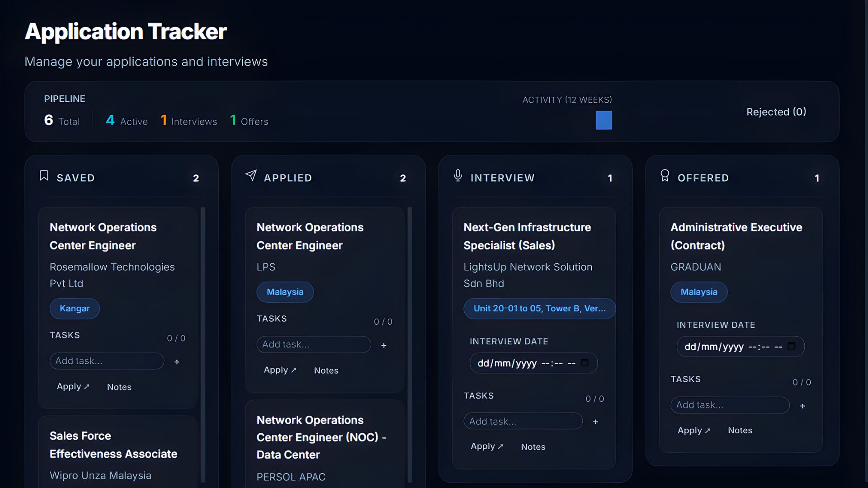868x488 pixels.
Task: Click Add task field on LPS card
Action: pyautogui.click(x=314, y=344)
